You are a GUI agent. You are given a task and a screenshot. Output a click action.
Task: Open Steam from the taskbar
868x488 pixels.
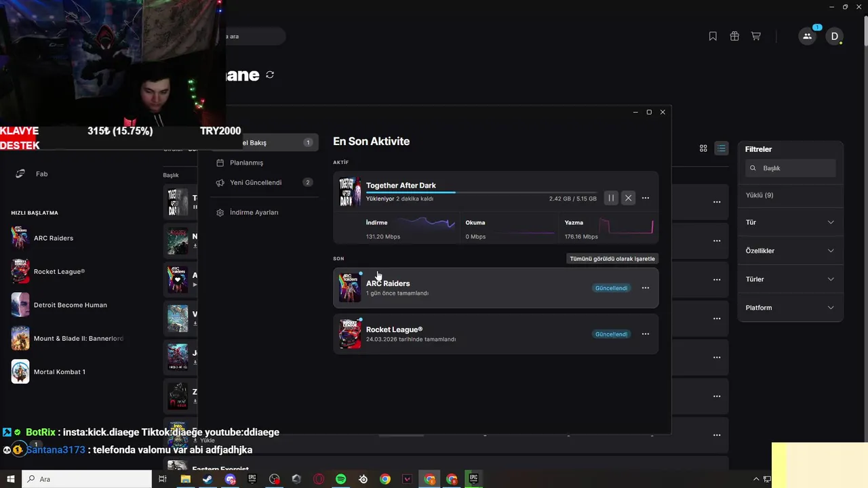208,479
